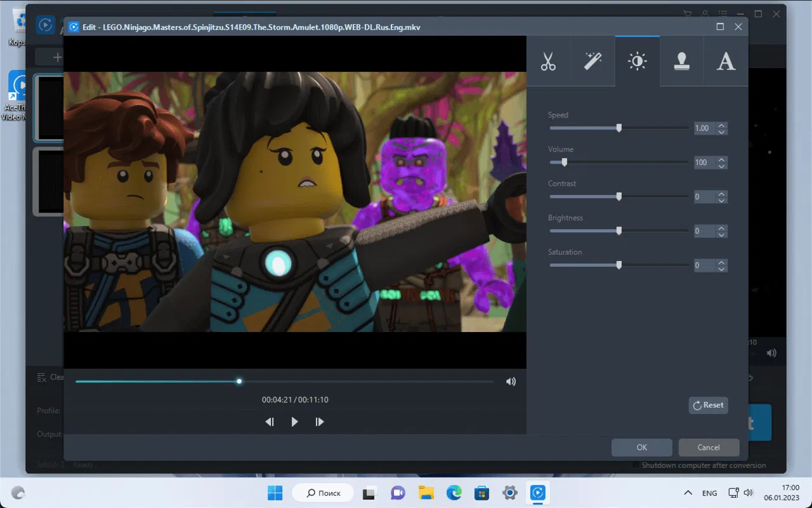Click the Edit dialog app logo icon

[74, 27]
